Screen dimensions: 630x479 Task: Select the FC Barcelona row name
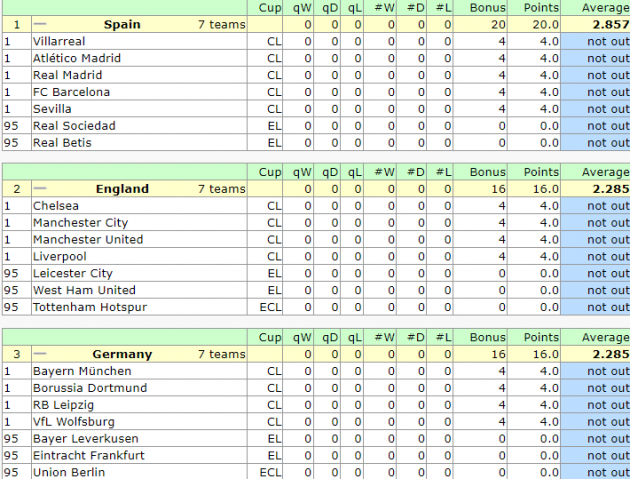coord(71,92)
